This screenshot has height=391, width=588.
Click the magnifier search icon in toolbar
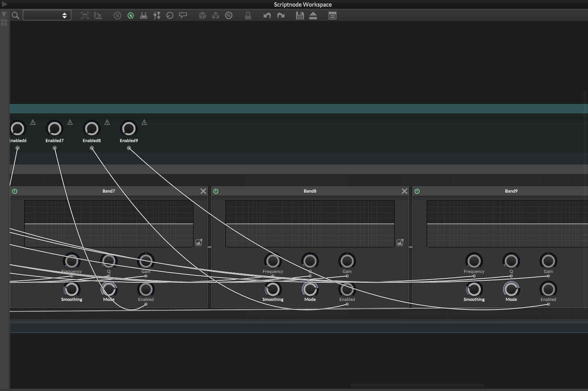tap(16, 16)
